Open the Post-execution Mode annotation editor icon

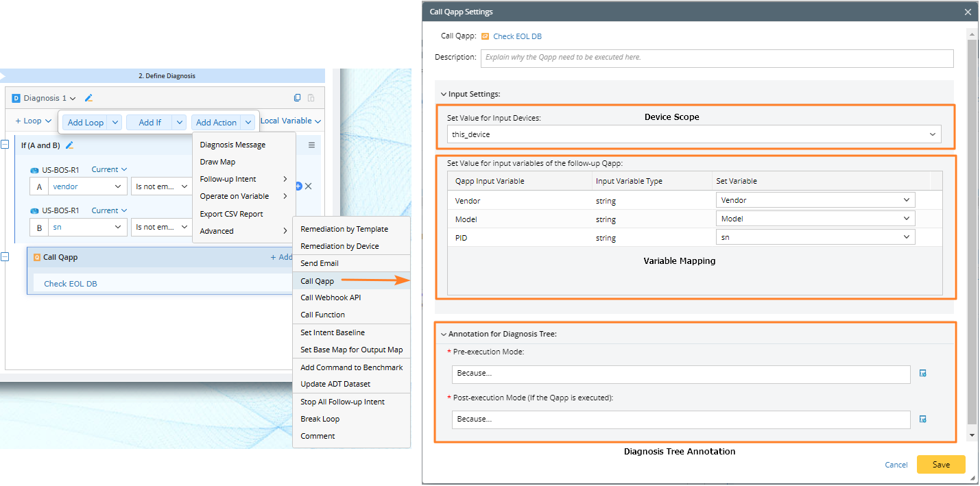point(922,419)
